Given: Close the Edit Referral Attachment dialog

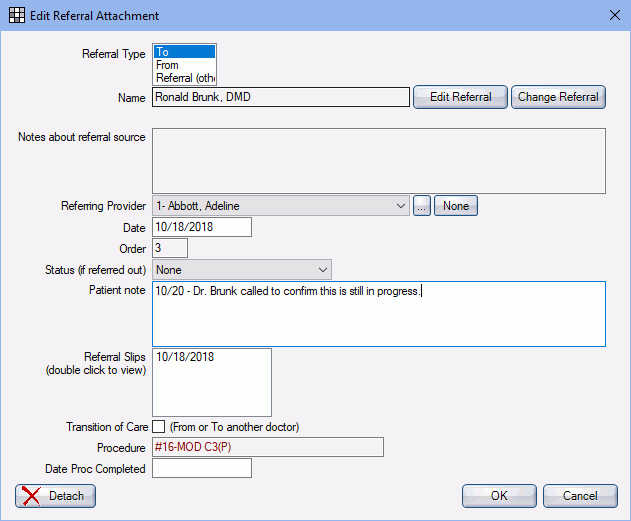Looking at the screenshot, I should pos(613,16).
